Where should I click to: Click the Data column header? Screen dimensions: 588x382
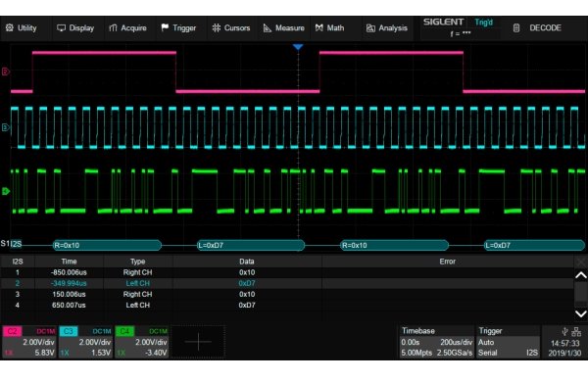(247, 262)
